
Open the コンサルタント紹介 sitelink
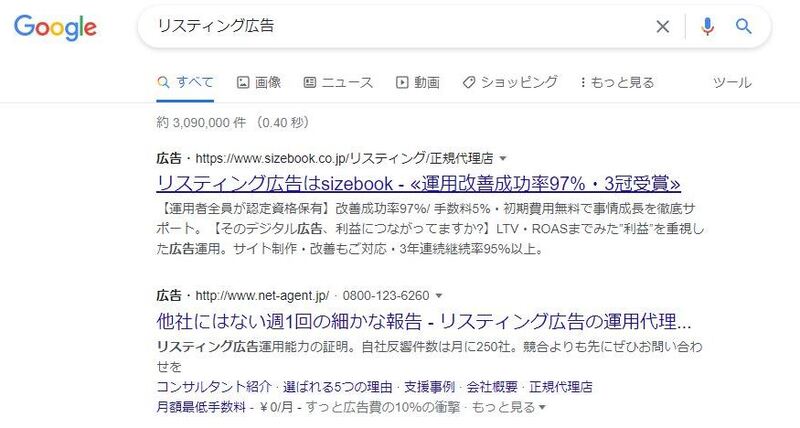point(214,387)
